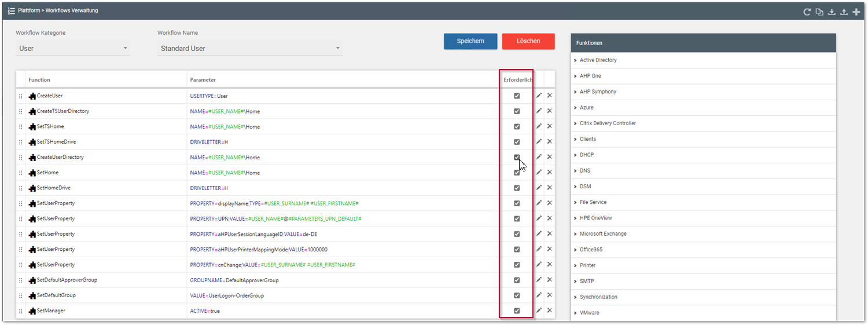Expand the Azure functions group
Viewport: 868px width, 325px height.
(703, 107)
